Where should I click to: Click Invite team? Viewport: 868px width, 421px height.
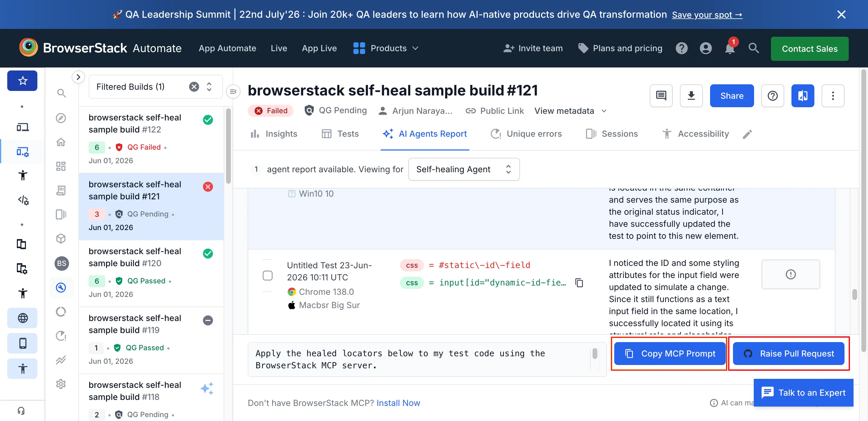coord(533,48)
